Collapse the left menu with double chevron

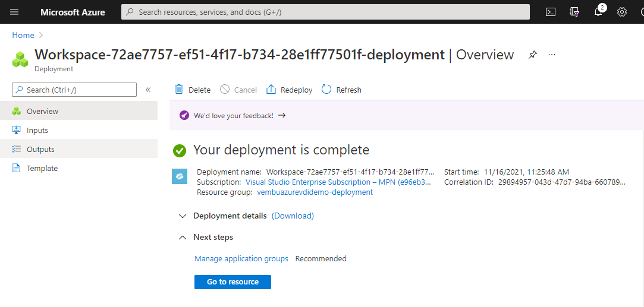[x=148, y=90]
